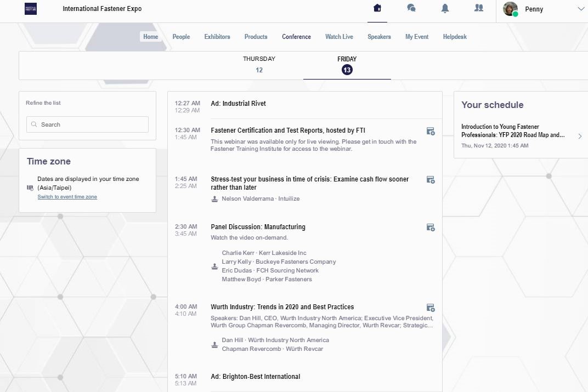Click the Refine the list search field
The height and width of the screenshot is (392, 588).
click(88, 124)
